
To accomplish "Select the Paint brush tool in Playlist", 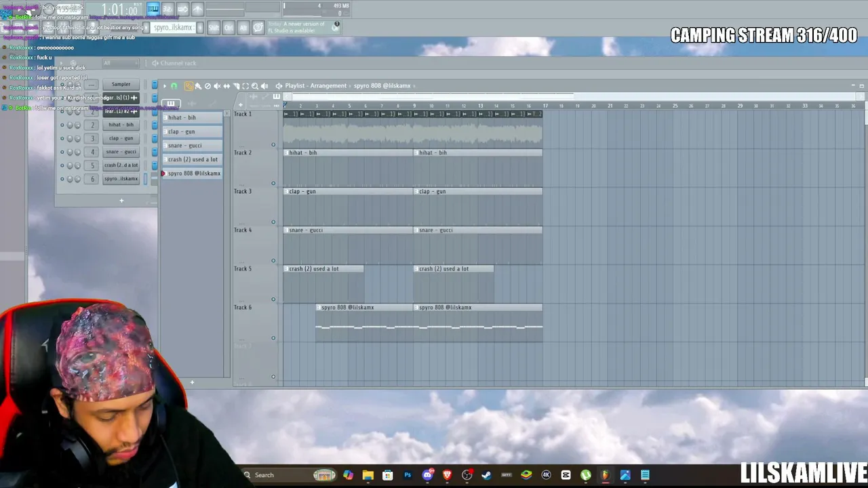I will [198, 86].
